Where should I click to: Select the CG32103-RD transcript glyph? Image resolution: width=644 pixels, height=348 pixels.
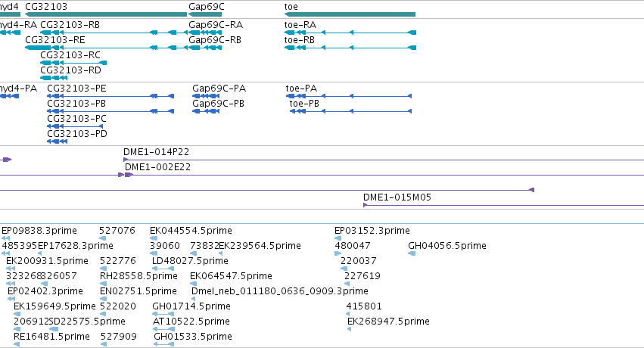54,78
